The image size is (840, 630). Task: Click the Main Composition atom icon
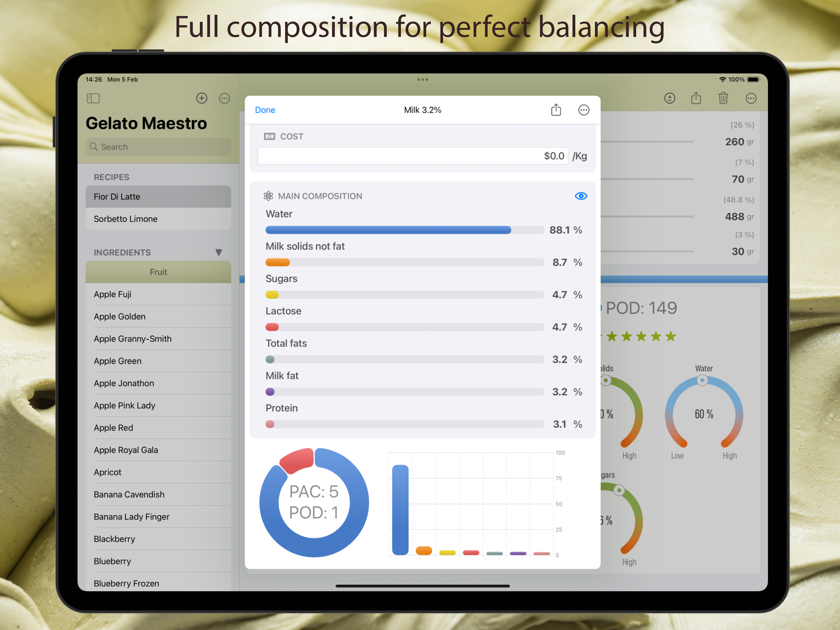[x=268, y=196]
